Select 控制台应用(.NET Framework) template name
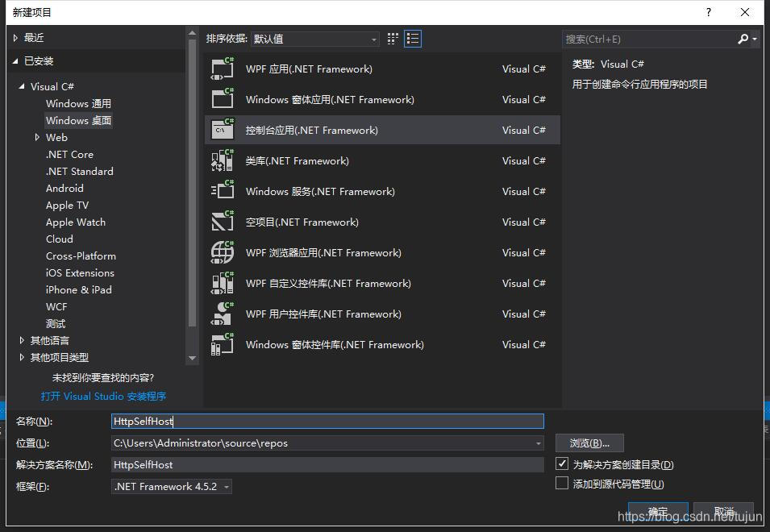The image size is (770, 532). (312, 130)
